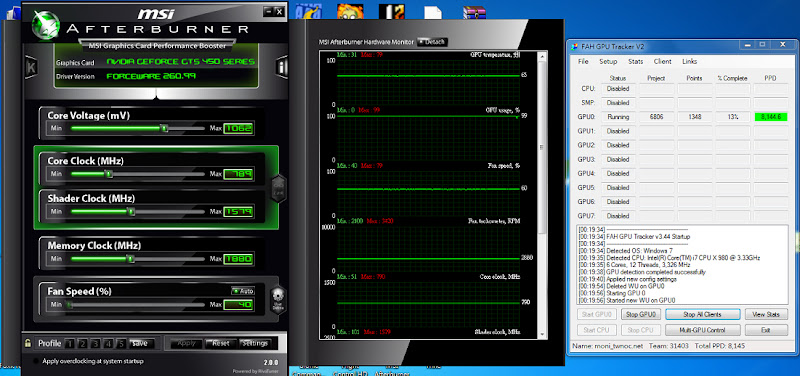Detach the hardware monitor panel
This screenshot has height=376, width=800.
point(432,42)
